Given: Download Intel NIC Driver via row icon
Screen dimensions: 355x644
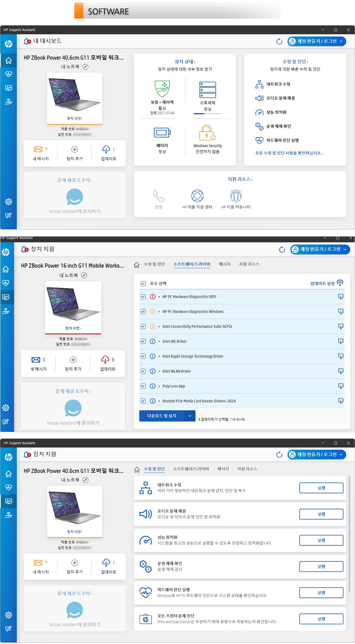Looking at the screenshot, I should coord(341,341).
